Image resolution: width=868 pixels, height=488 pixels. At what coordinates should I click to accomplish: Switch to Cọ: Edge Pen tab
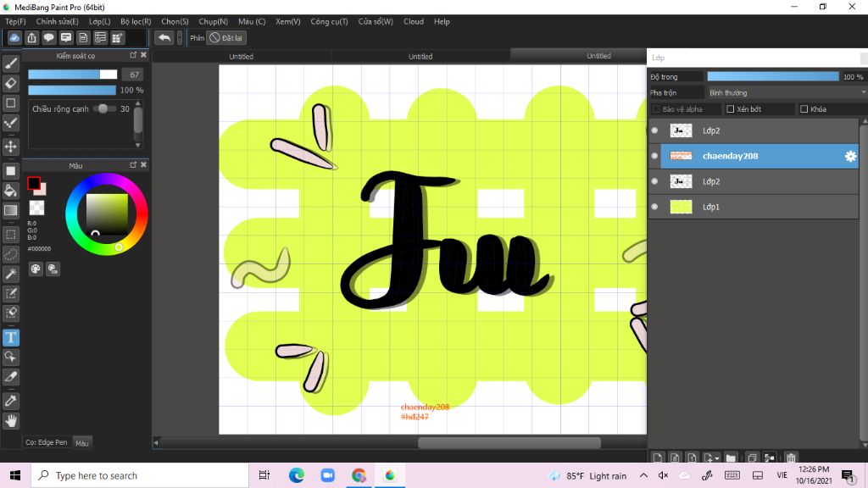47,442
